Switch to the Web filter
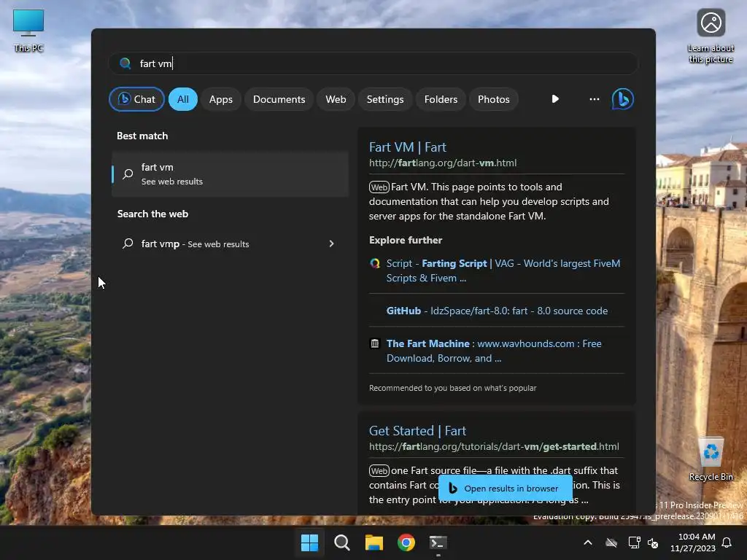The height and width of the screenshot is (560, 747). [336, 99]
